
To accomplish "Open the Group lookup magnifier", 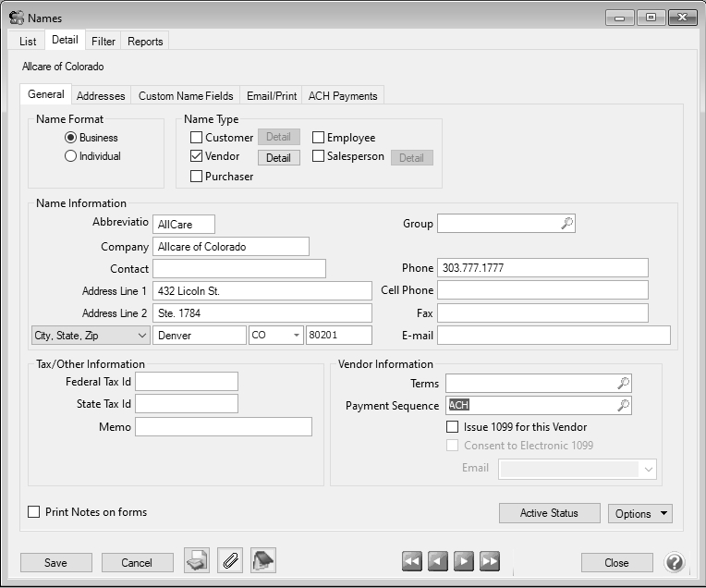I will click(x=567, y=224).
